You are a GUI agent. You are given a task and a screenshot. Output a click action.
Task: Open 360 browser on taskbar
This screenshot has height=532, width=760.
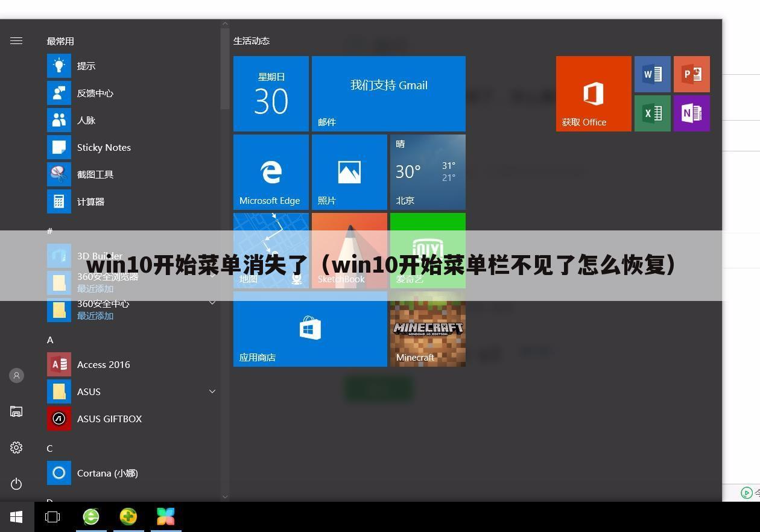pos(91,517)
